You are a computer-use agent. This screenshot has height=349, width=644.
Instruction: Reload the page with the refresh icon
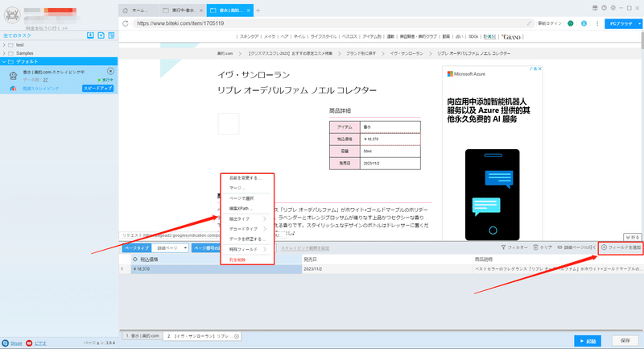point(126,23)
